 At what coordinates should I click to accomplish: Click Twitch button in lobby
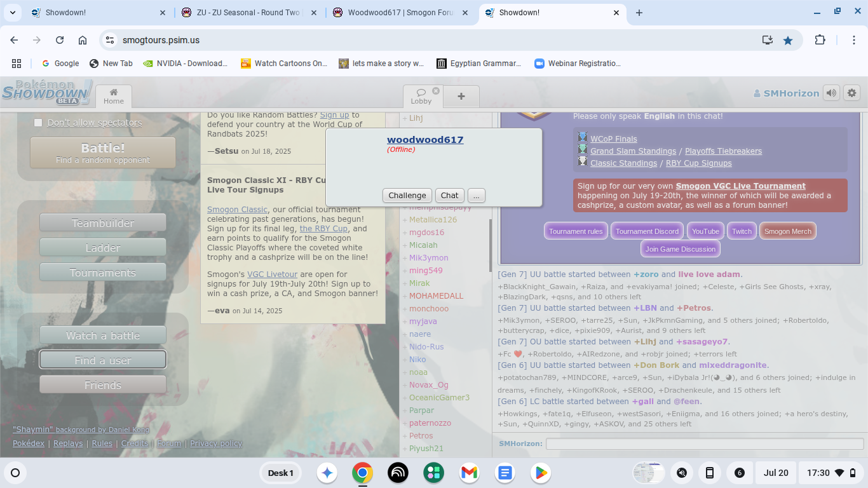pyautogui.click(x=742, y=231)
